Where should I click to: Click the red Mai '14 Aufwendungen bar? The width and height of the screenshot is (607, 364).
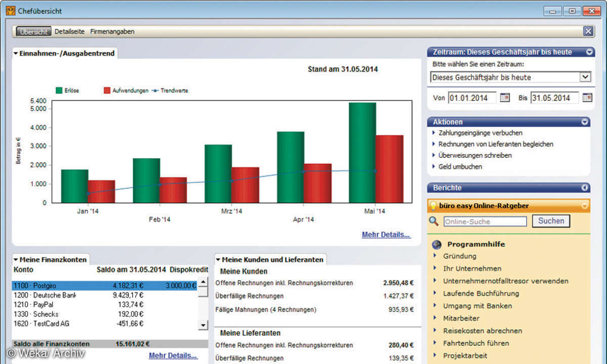(x=389, y=169)
